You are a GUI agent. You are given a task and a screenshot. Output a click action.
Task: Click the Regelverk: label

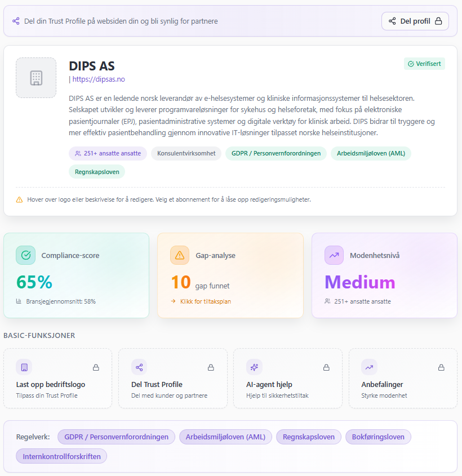click(x=33, y=437)
